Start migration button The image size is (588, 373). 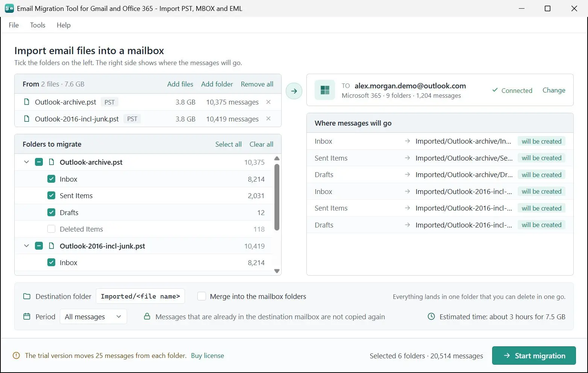click(x=534, y=356)
